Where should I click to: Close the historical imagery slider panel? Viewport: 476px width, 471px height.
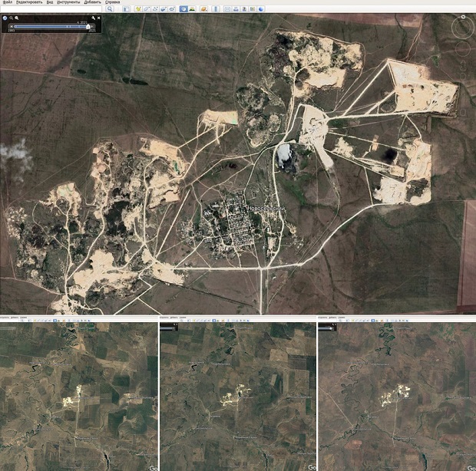pyautogui.click(x=99, y=18)
